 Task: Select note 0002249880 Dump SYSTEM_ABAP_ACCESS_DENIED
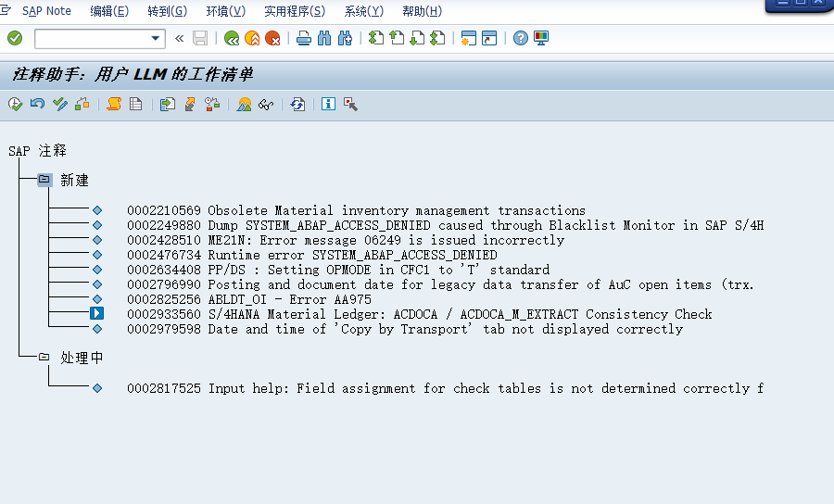pyautogui.click(x=445, y=225)
